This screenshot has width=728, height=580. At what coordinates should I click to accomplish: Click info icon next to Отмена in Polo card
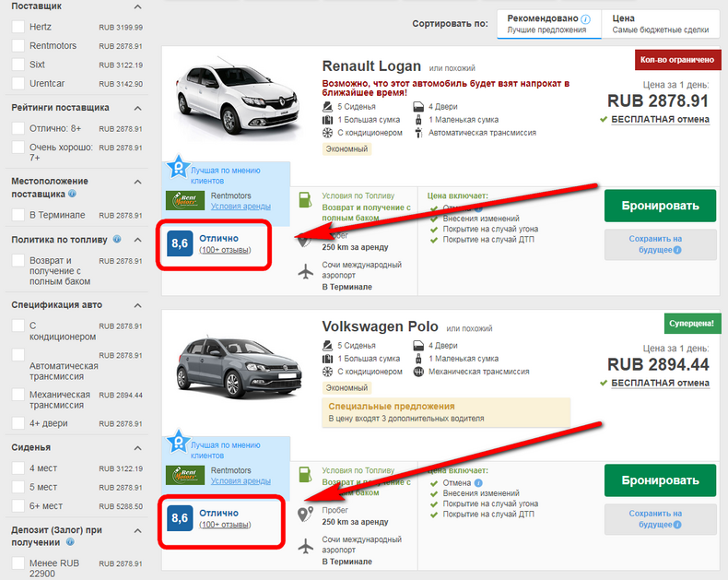(478, 483)
